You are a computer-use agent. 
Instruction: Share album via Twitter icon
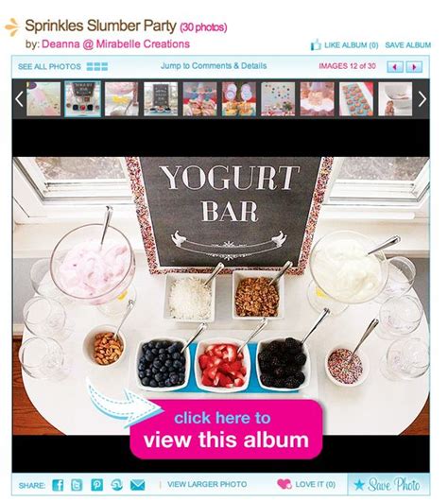[77, 485]
